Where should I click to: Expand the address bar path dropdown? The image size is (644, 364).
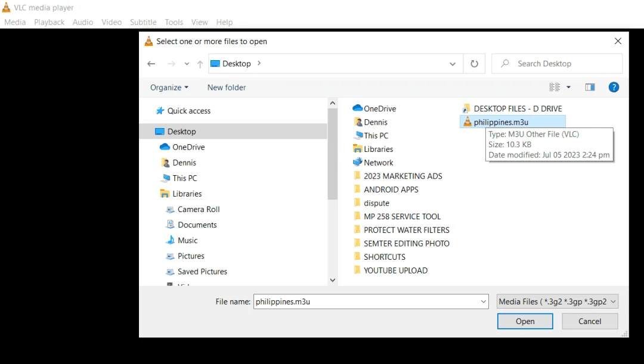(x=453, y=64)
